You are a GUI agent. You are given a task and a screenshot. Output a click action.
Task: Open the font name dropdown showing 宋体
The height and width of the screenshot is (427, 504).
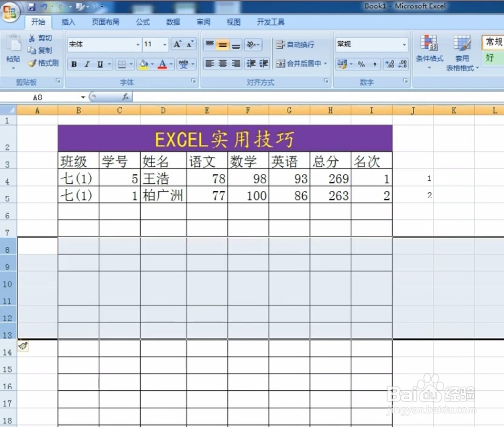[x=138, y=45]
